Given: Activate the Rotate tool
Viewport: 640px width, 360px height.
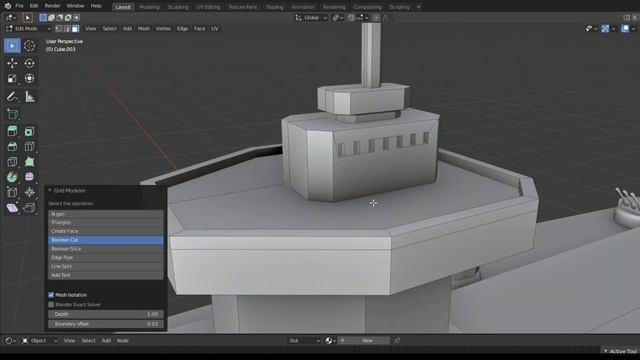Looking at the screenshot, I should 29,63.
